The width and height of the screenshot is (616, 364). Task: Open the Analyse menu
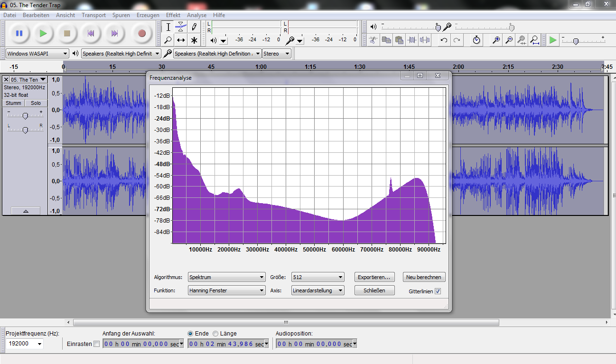click(196, 15)
